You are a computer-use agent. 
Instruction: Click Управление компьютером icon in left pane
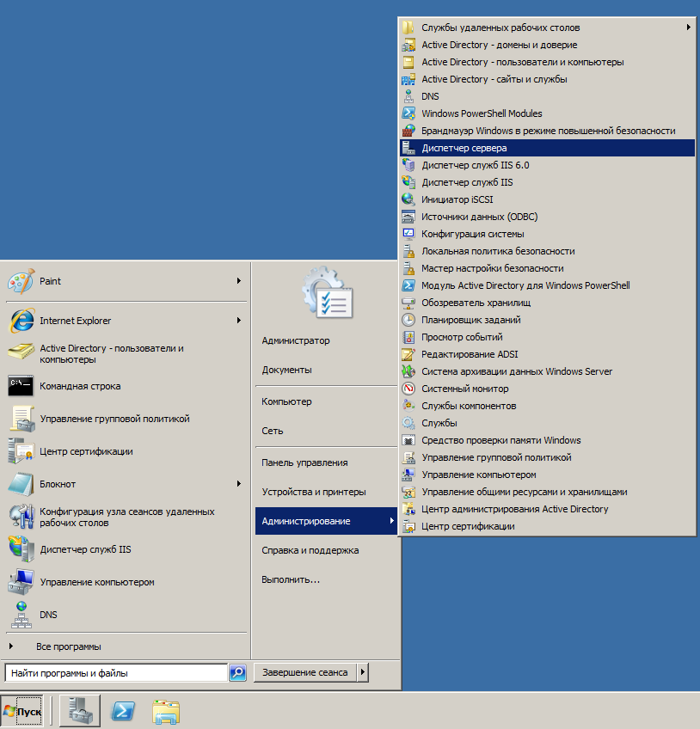[x=21, y=582]
